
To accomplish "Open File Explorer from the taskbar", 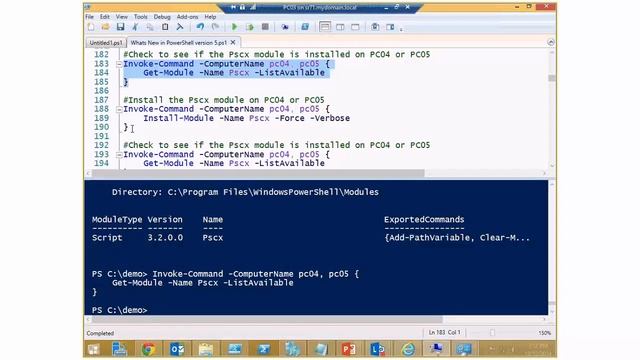I will (x=206, y=349).
